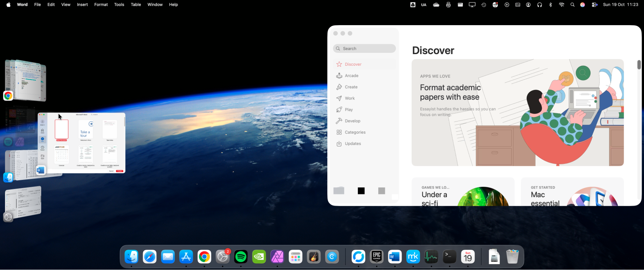The height and width of the screenshot is (270, 644).
Task: Open the Develop section in App Store
Action: click(x=365, y=121)
